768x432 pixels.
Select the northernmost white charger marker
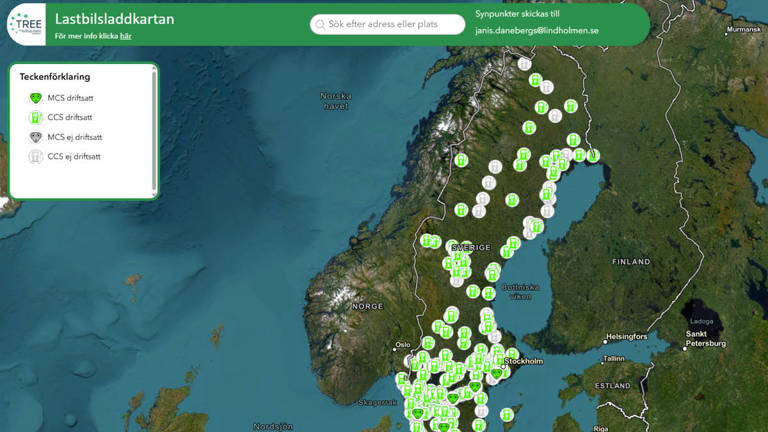point(524,64)
